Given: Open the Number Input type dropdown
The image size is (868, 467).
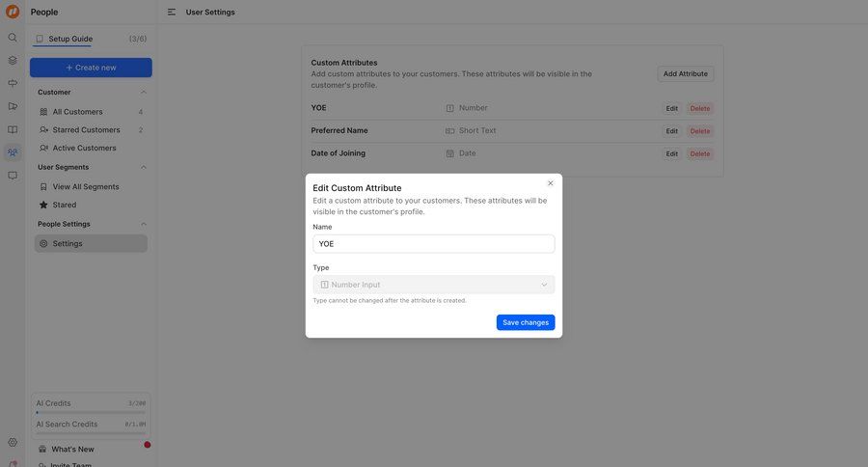Looking at the screenshot, I should pos(433,285).
